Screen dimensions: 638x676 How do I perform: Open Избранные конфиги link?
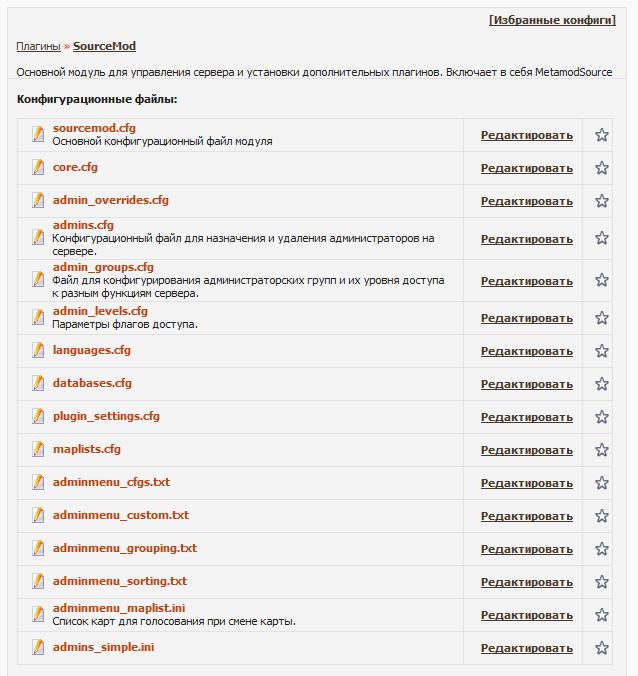[552, 19]
